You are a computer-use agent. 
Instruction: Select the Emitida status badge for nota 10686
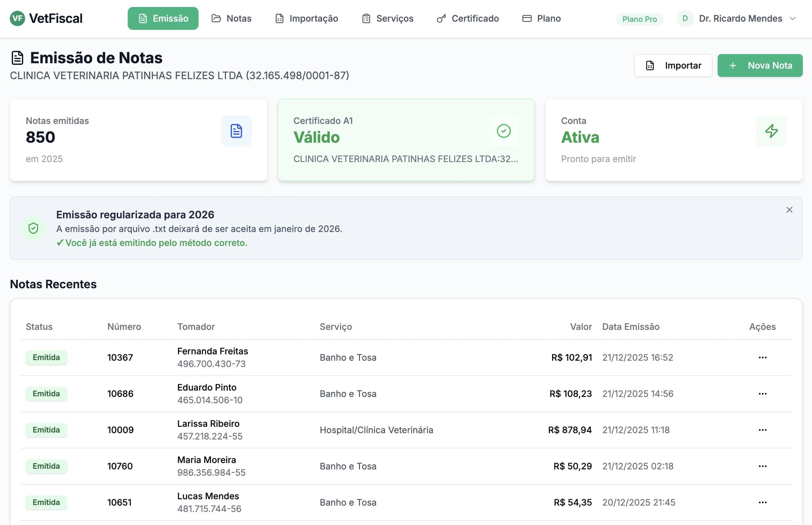pos(46,394)
